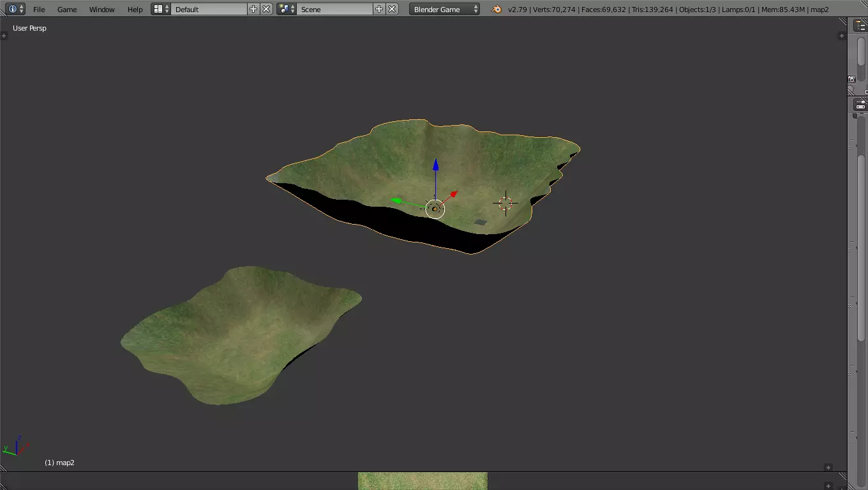The image size is (868, 490).
Task: Add a new scene
Action: [x=379, y=9]
